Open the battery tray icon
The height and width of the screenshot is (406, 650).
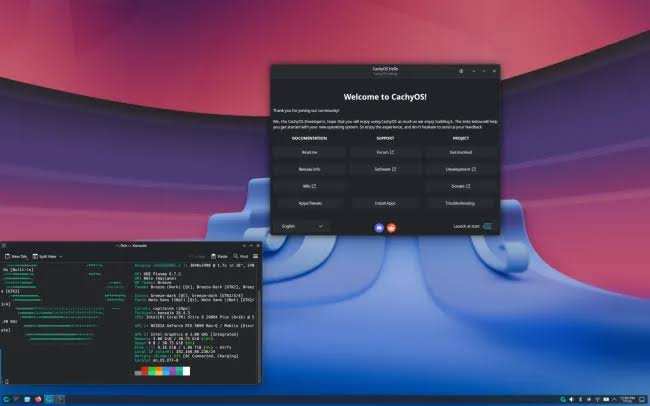coord(606,399)
